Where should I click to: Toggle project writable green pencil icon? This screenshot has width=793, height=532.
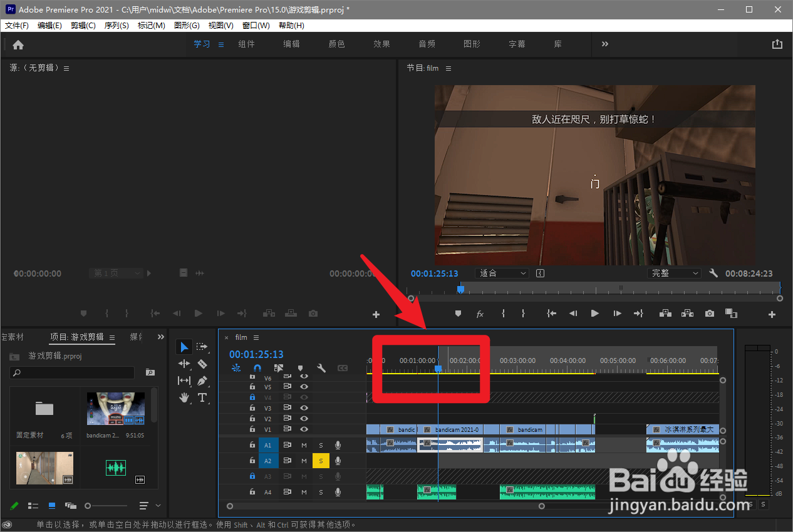click(15, 505)
